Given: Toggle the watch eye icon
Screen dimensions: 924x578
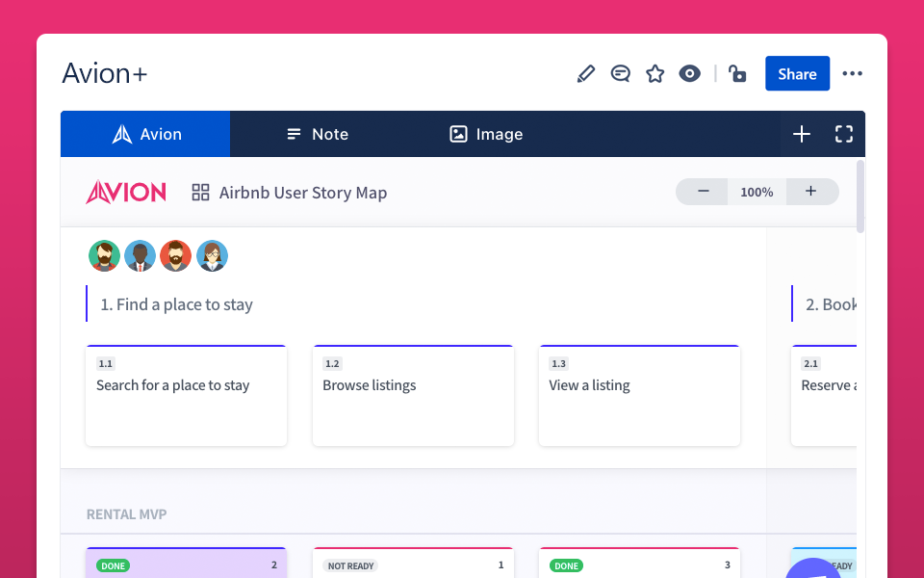Looking at the screenshot, I should 690,74.
